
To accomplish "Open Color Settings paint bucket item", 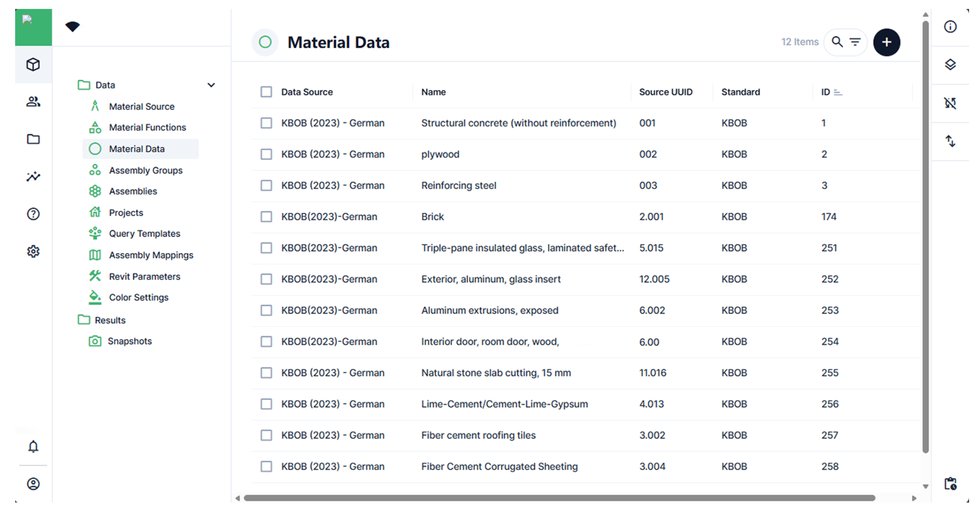I will coord(138,297).
